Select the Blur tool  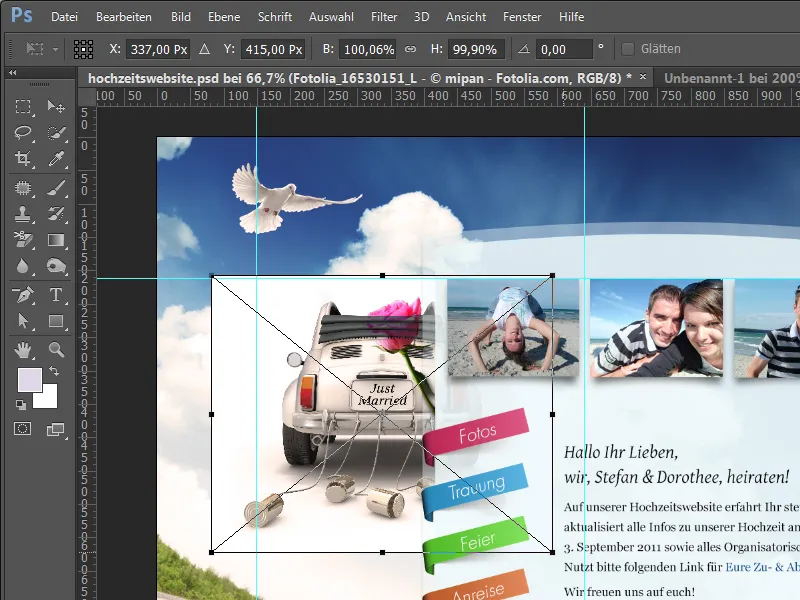click(x=23, y=266)
